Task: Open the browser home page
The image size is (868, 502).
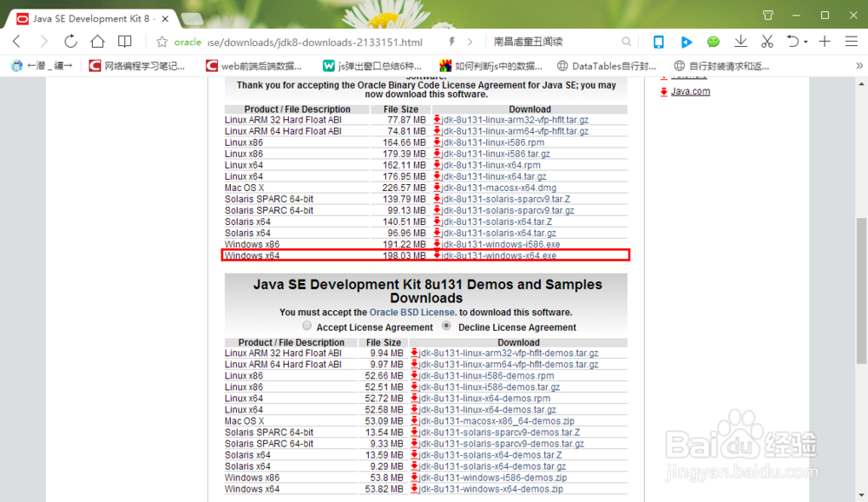Action: pos(97,42)
